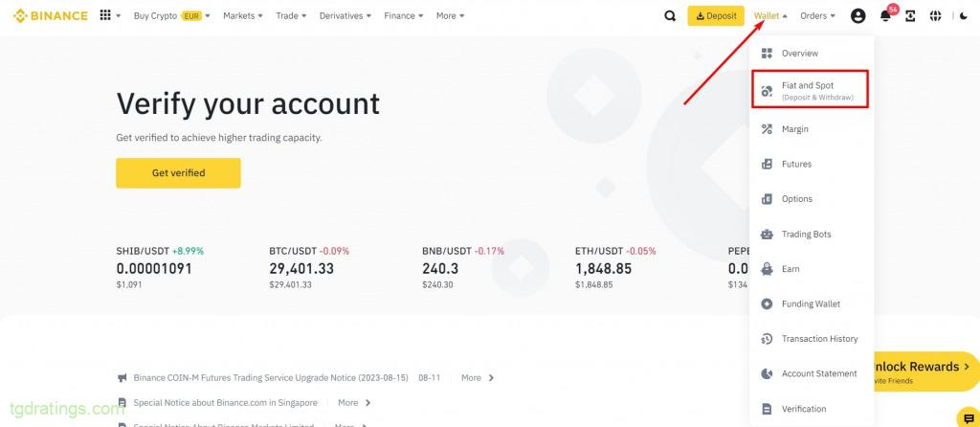Screen dimensions: 980x427
Task: Expand the Orders dropdown
Action: coord(817,16)
